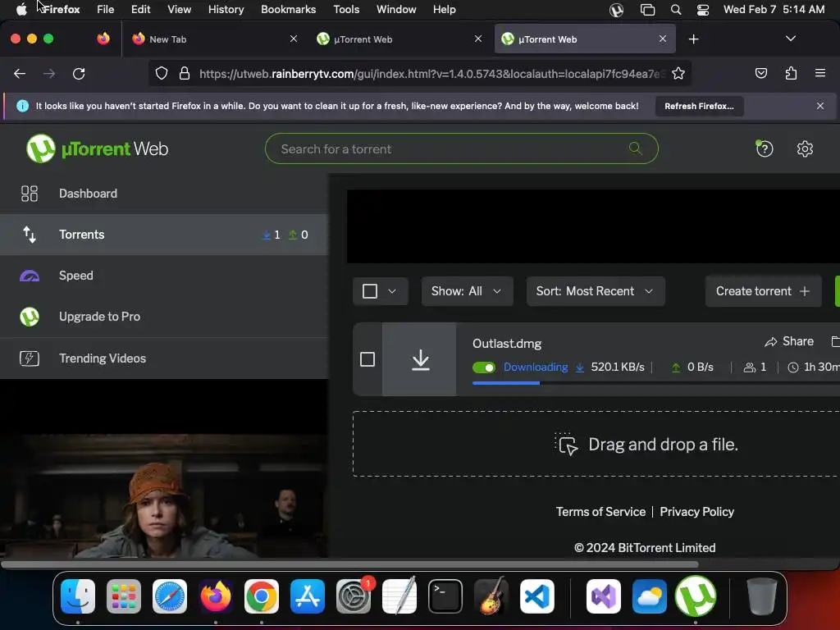Click the search magnifier icon in torrent search
The height and width of the screenshot is (630, 840).
coord(636,148)
